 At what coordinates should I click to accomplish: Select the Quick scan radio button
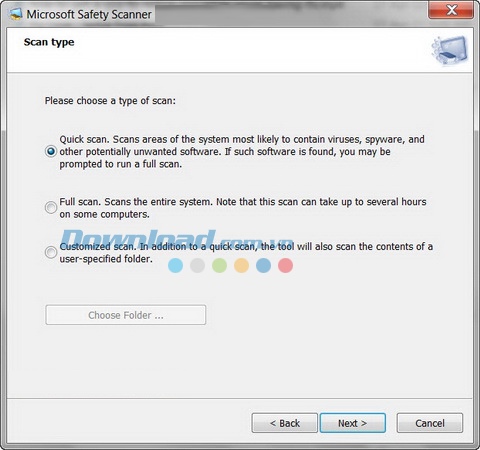point(51,152)
